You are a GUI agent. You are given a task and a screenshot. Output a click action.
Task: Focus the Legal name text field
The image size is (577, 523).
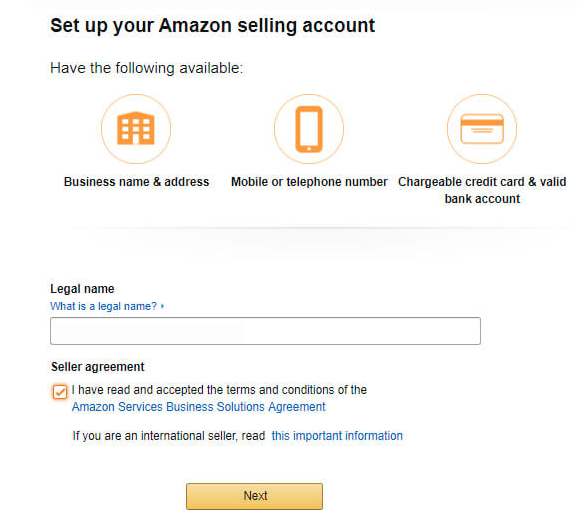tap(265, 331)
